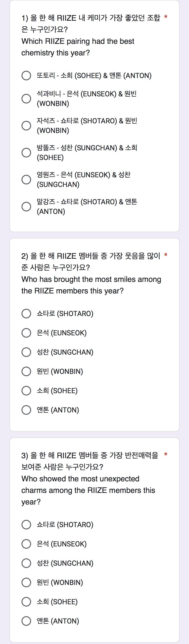Choose EUNSEOK for unexpected charms question
This screenshot has width=189, height=644.
[26, 544]
